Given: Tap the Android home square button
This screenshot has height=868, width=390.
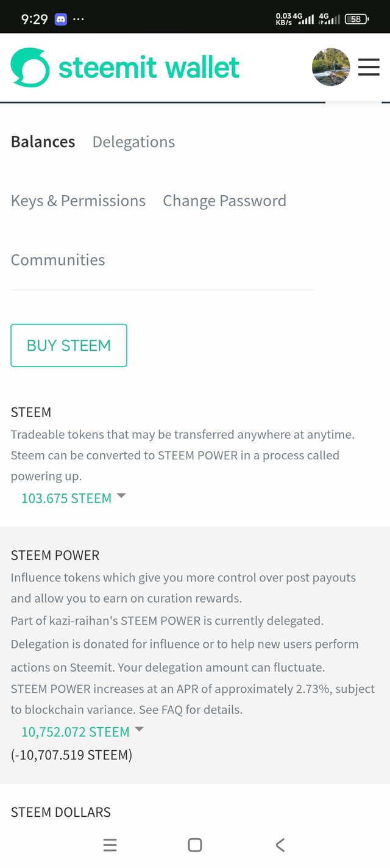Looking at the screenshot, I should (x=195, y=845).
